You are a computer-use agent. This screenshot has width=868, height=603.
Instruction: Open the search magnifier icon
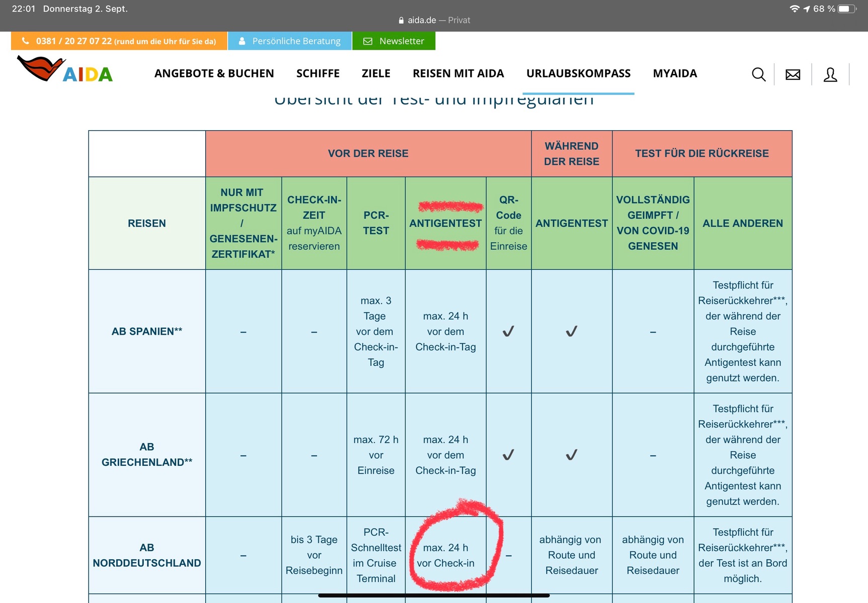[x=758, y=75]
